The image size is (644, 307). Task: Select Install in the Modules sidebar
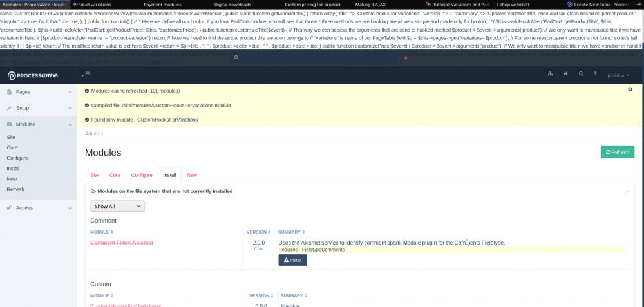pos(12,168)
